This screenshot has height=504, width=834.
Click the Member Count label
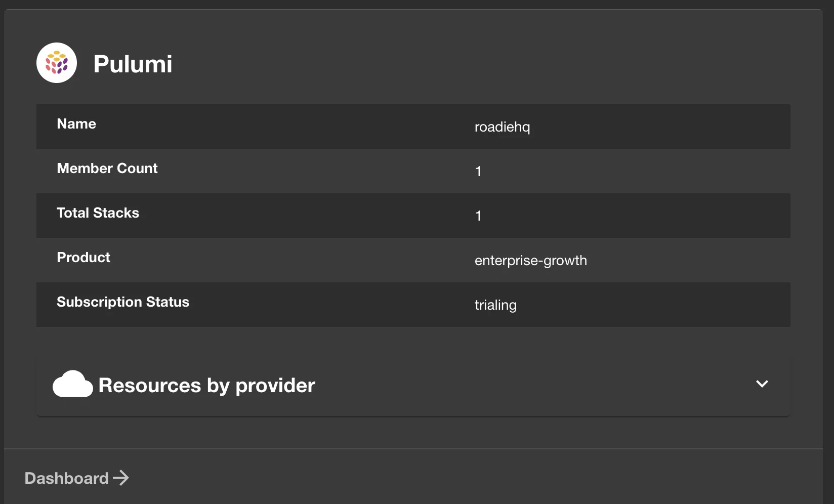click(107, 169)
